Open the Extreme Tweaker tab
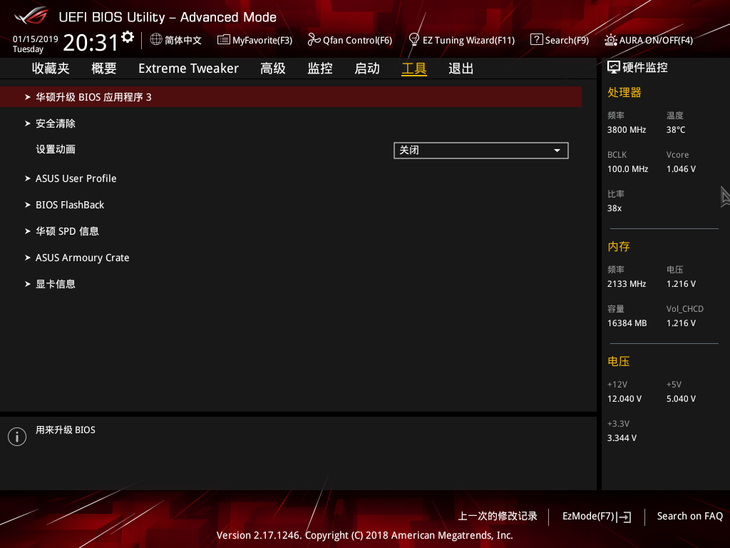 click(189, 68)
